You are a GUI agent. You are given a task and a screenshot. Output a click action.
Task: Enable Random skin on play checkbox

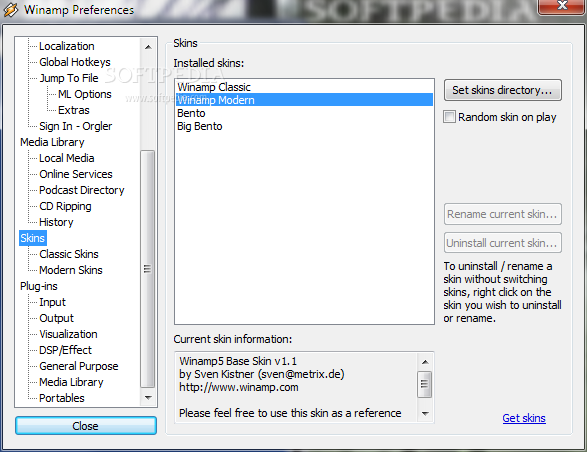(449, 117)
